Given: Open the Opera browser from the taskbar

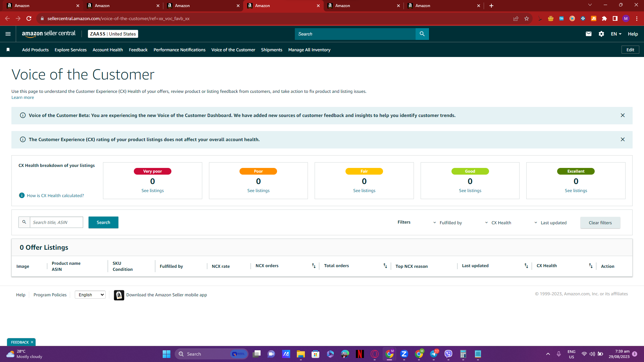Looking at the screenshot, I should coord(375,354).
